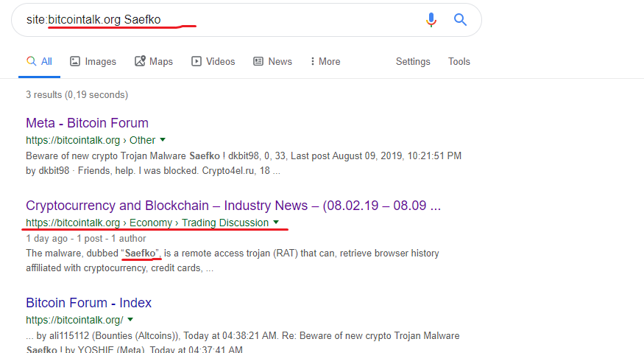The width and height of the screenshot is (644, 353).
Task: Expand the arrow after Trading Discussion URL
Action: pyautogui.click(x=276, y=222)
